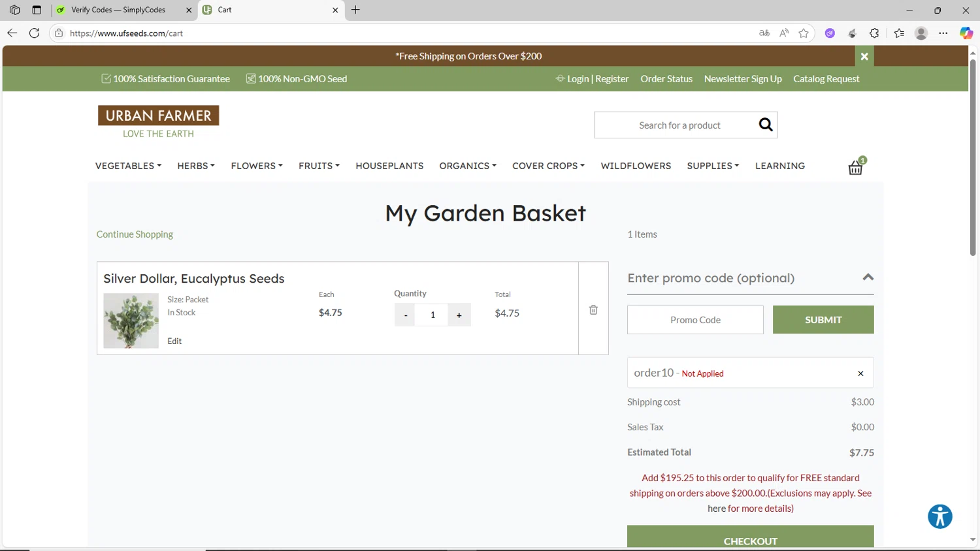Click the second toolbar extension icon
The width and height of the screenshot is (980, 551).
852,33
